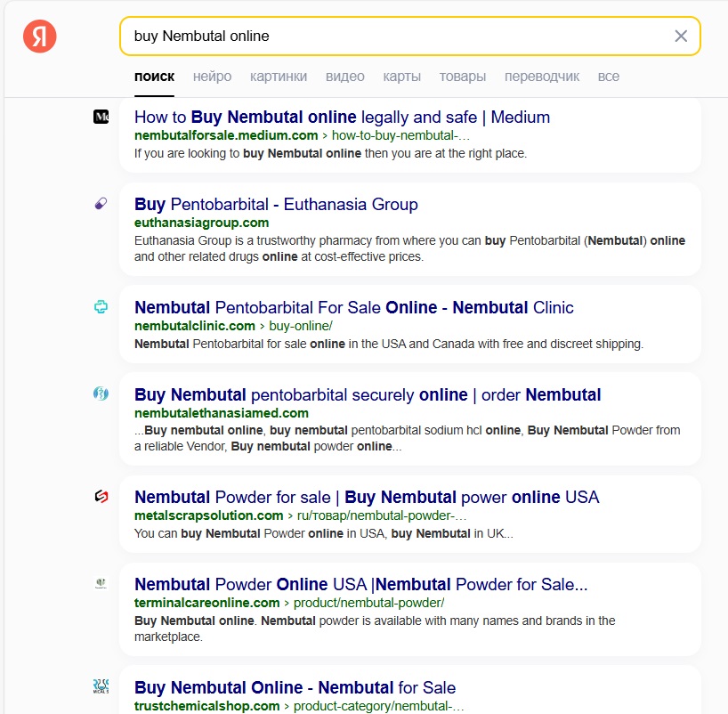The width and height of the screenshot is (728, 714).
Task: Click the globe favicon for nembutalethanasiamed.com
Action: tap(101, 394)
